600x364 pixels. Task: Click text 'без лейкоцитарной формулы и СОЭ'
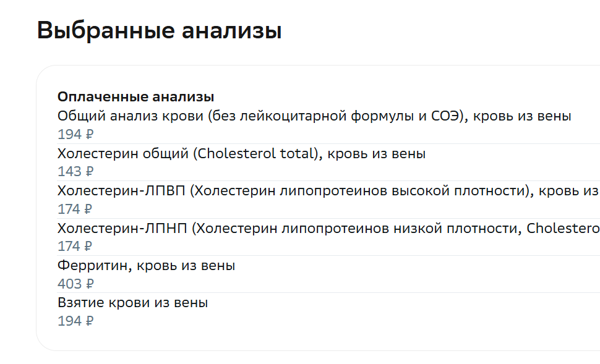coord(336,116)
